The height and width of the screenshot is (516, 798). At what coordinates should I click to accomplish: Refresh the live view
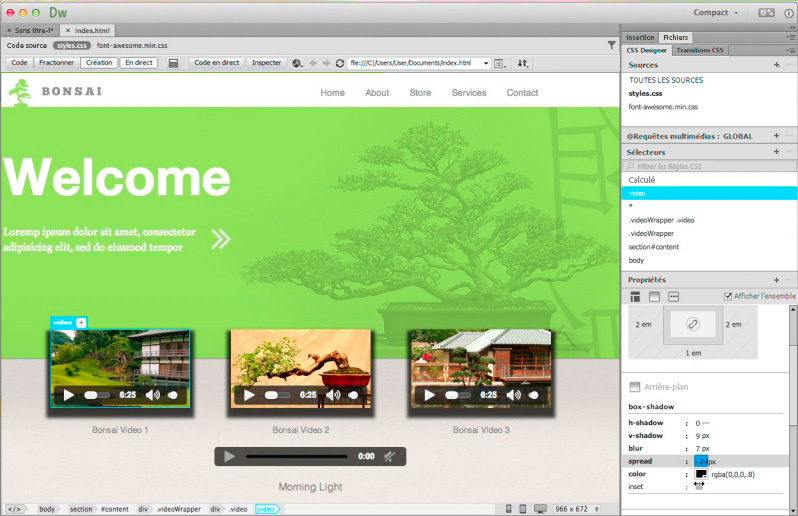click(339, 63)
